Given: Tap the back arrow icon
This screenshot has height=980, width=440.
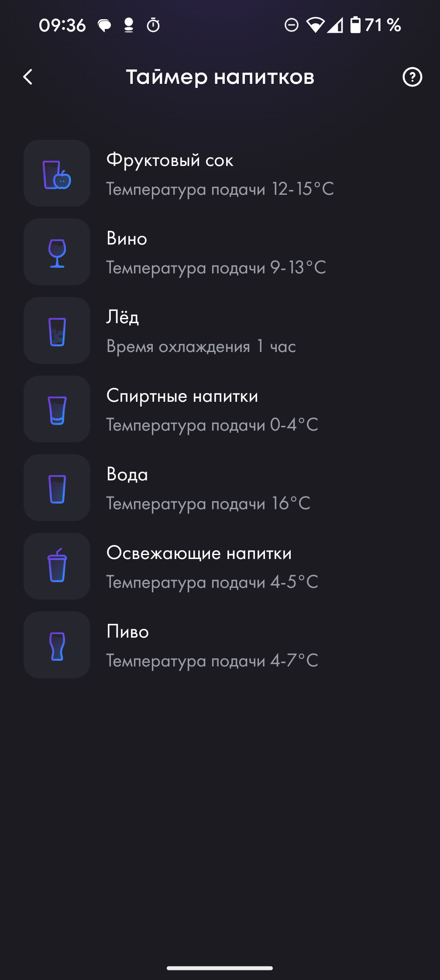Looking at the screenshot, I should pos(28,77).
